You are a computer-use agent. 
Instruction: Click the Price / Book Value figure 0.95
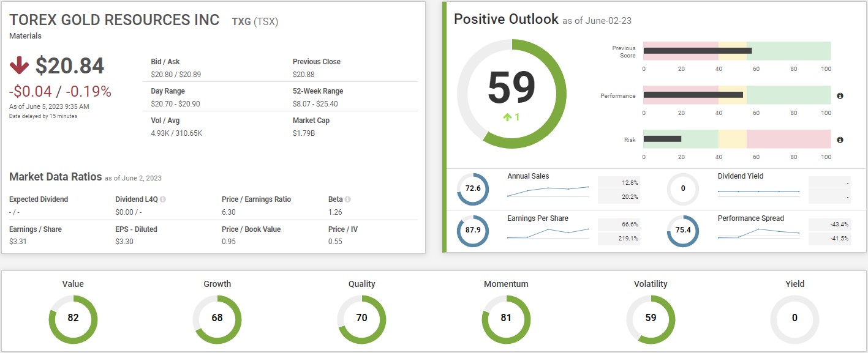coord(228,242)
